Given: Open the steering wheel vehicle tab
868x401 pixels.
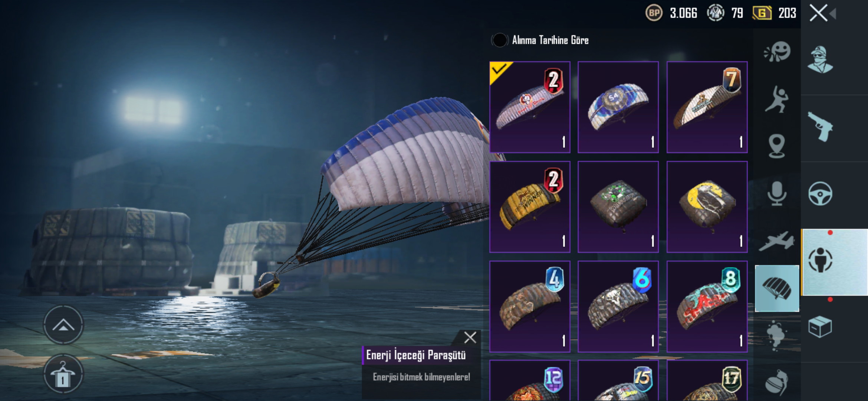Looking at the screenshot, I should (x=820, y=193).
